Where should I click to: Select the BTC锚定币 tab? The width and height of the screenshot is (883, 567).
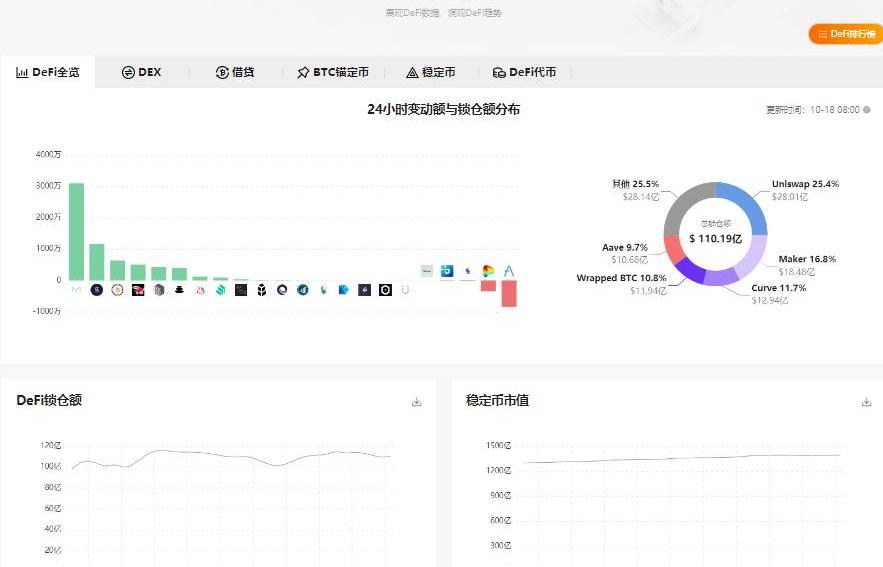coord(333,73)
